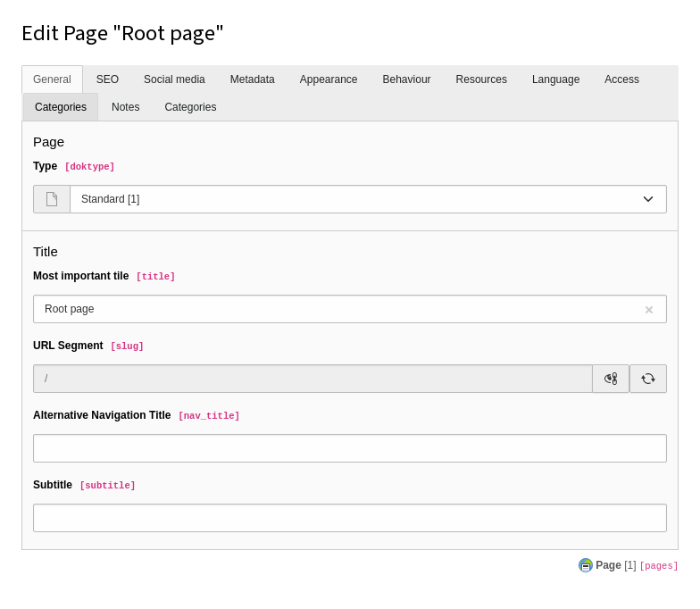
Task: Click the title field containing Root page
Action: [x=335, y=309]
